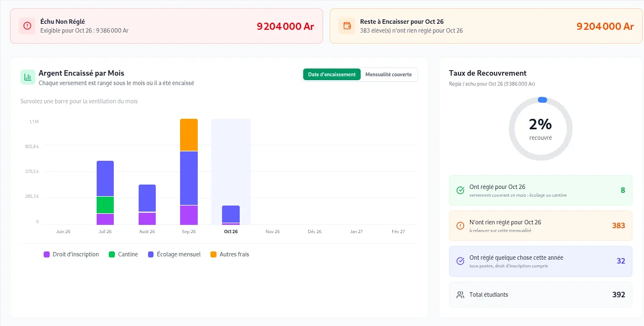Click the Argent Encaissé par Mois heading
644x326 pixels.
pos(81,73)
